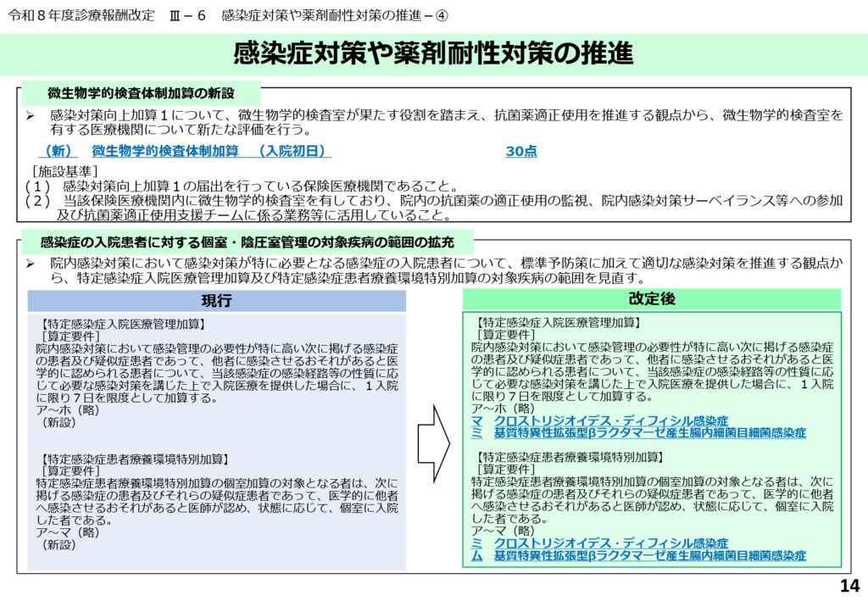Screen dimensions: 868x601
Task: Click 【特定感染症患者療養環境特別加算】 in the 改定後 panel
Action: (x=569, y=456)
